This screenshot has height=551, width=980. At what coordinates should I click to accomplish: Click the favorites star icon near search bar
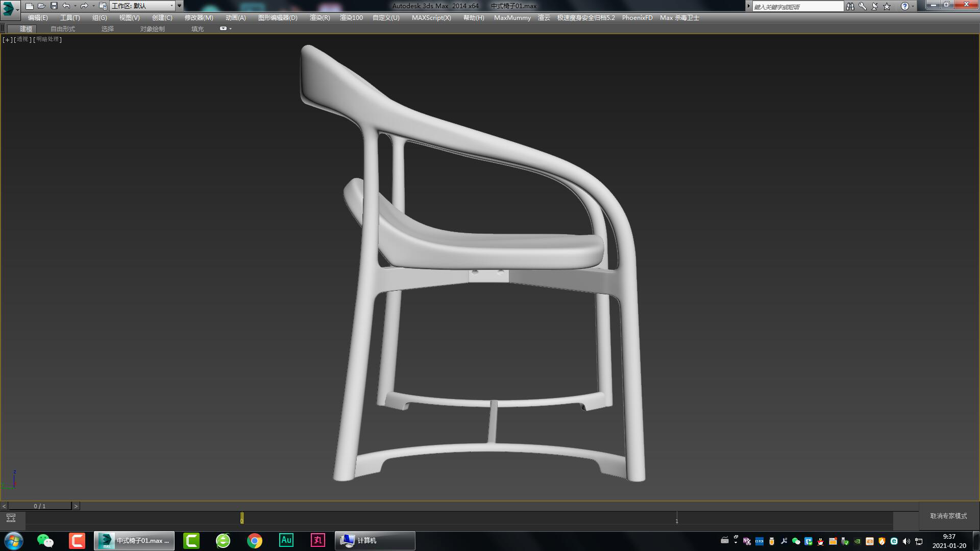coord(887,6)
